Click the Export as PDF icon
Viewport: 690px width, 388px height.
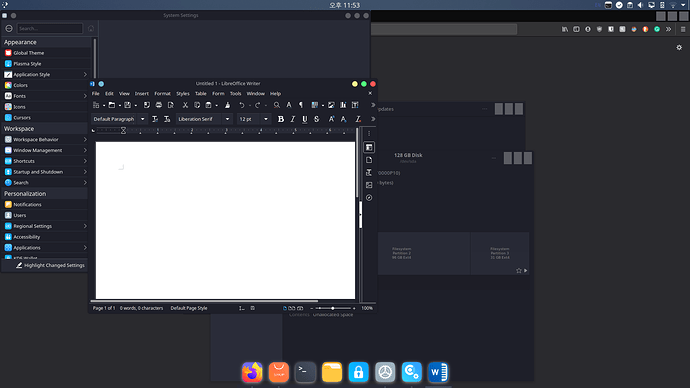pos(147,105)
